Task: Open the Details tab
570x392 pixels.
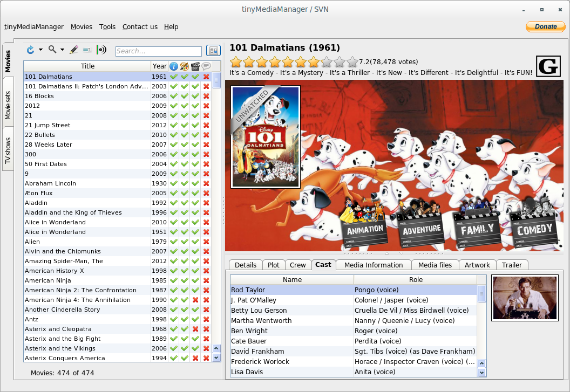Action: 246,265
